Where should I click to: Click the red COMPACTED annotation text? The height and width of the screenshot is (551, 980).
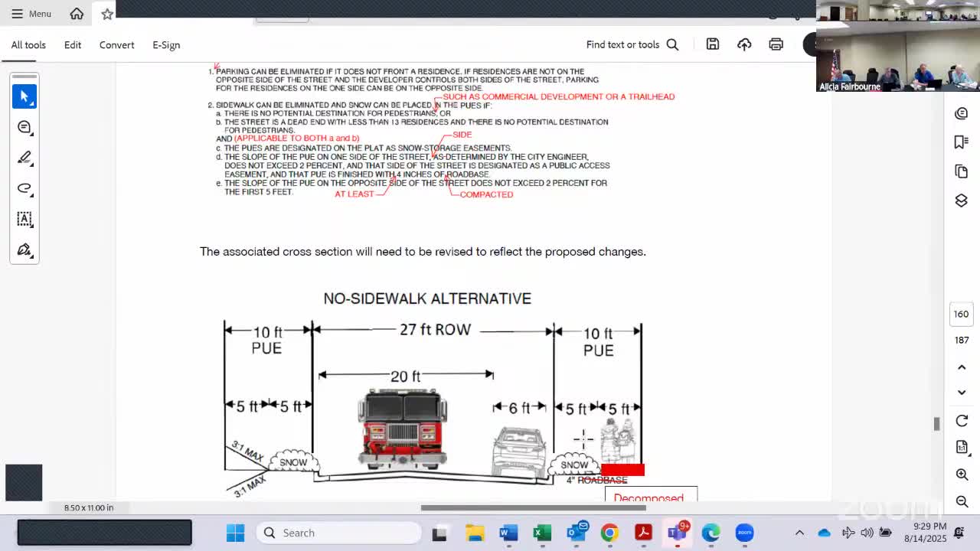[486, 194]
